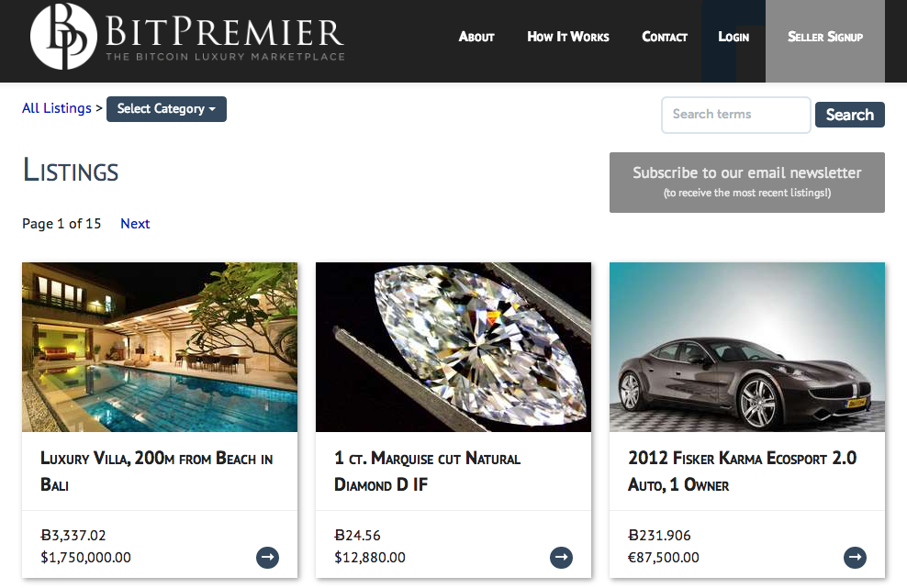
Task: View the Fisker Karma car photo
Action: tap(747, 347)
